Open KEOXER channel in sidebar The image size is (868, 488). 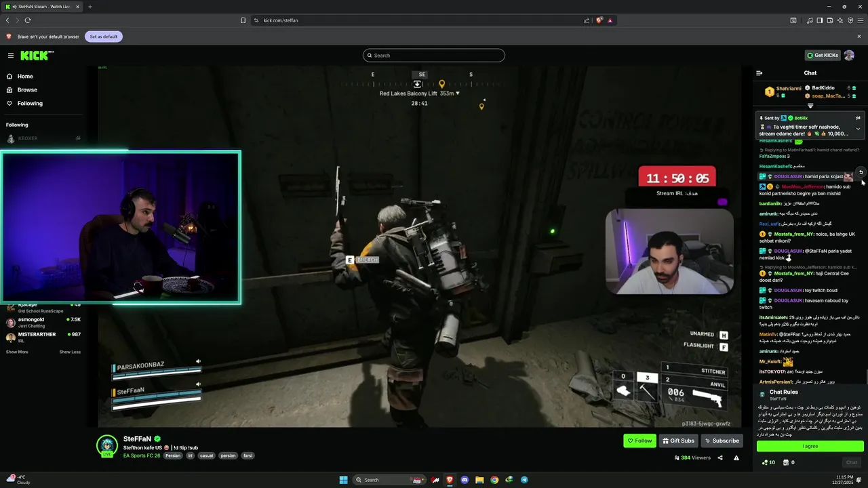click(x=42, y=138)
